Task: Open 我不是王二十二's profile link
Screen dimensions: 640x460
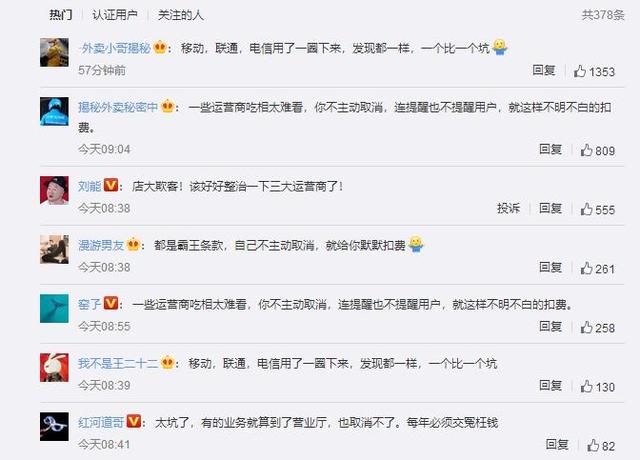Action: coord(118,363)
